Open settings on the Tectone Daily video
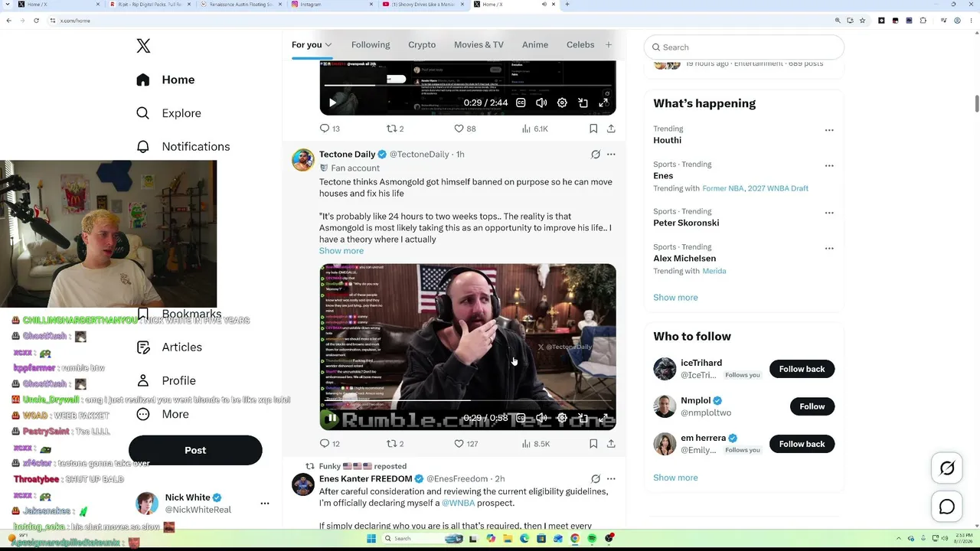The image size is (980, 551). 562,418
